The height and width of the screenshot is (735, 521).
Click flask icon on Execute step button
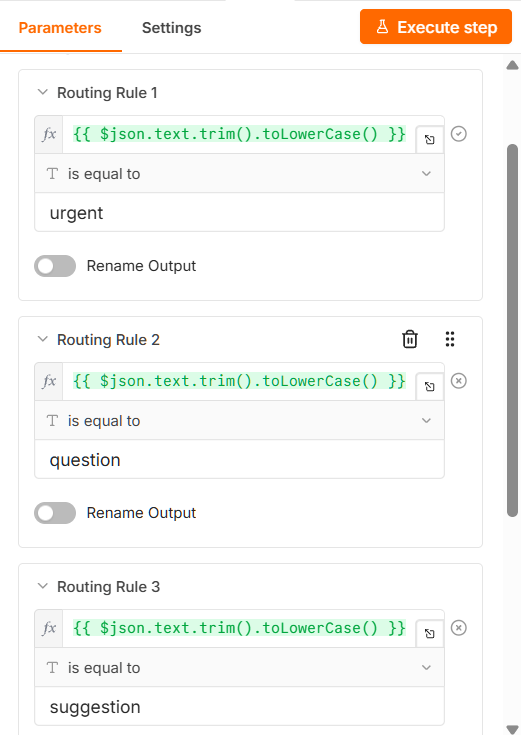tap(383, 27)
